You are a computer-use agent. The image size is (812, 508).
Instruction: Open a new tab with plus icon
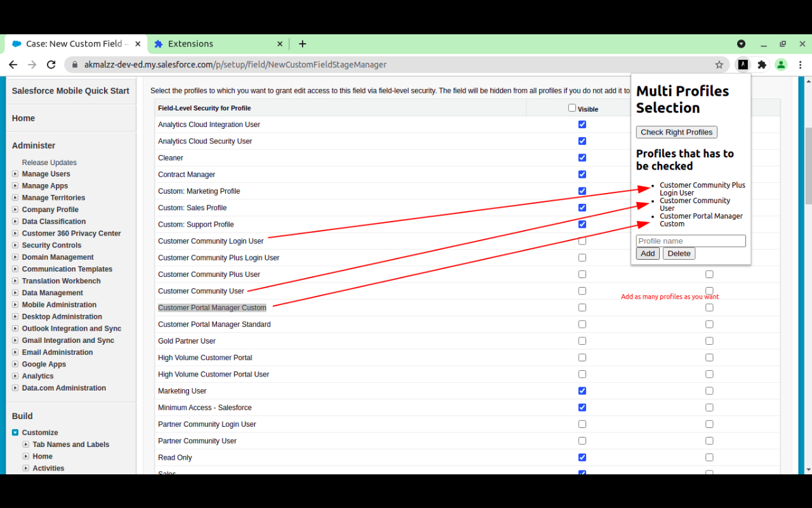[303, 44]
